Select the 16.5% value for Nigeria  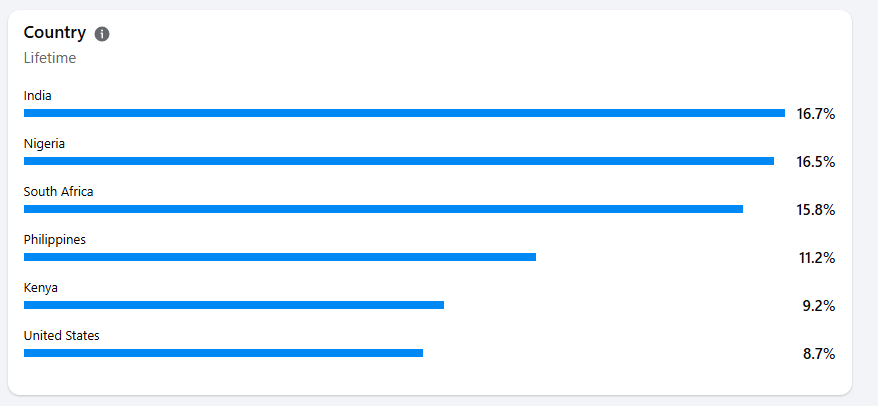tap(816, 162)
